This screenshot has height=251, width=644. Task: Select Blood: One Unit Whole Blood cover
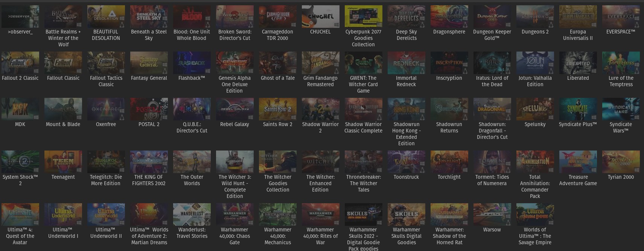point(192,17)
